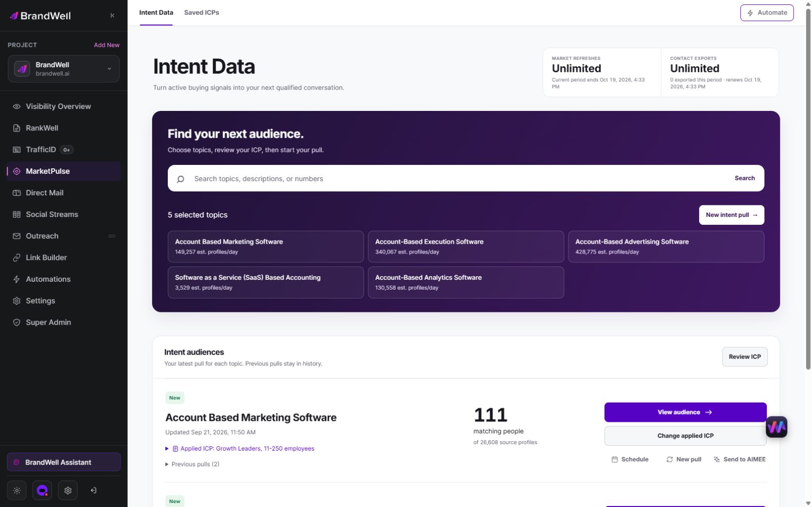This screenshot has height=507, width=812.
Task: Click the Add New project link
Action: pos(106,45)
